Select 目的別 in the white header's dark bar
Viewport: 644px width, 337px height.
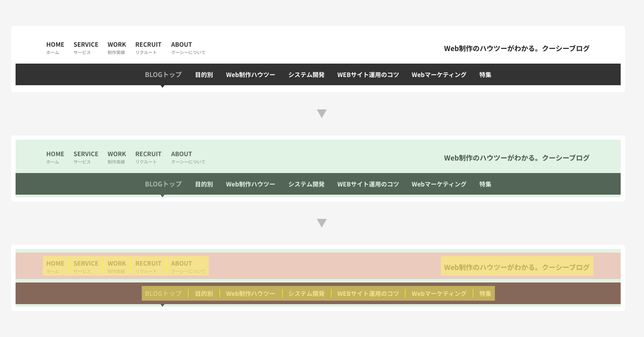tap(204, 74)
